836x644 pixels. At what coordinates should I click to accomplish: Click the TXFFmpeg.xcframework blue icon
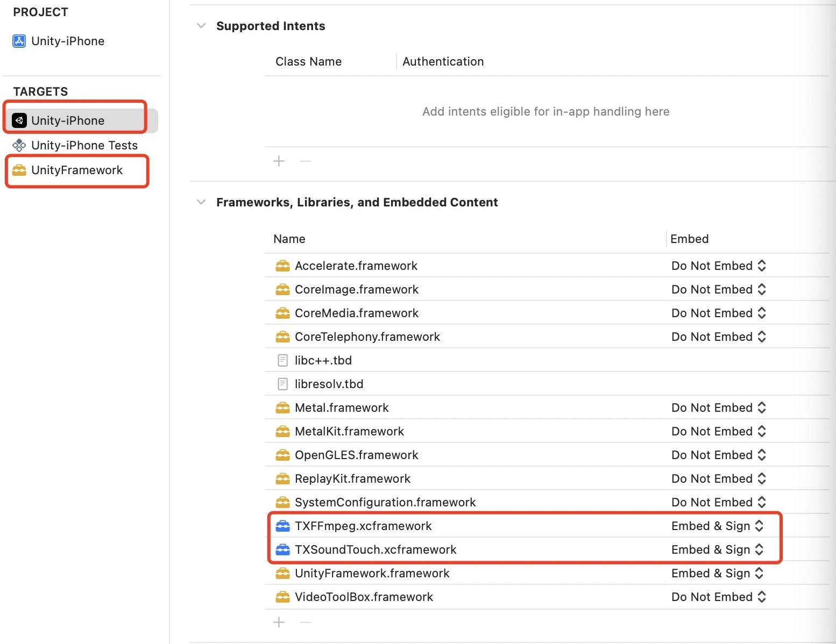pos(282,526)
